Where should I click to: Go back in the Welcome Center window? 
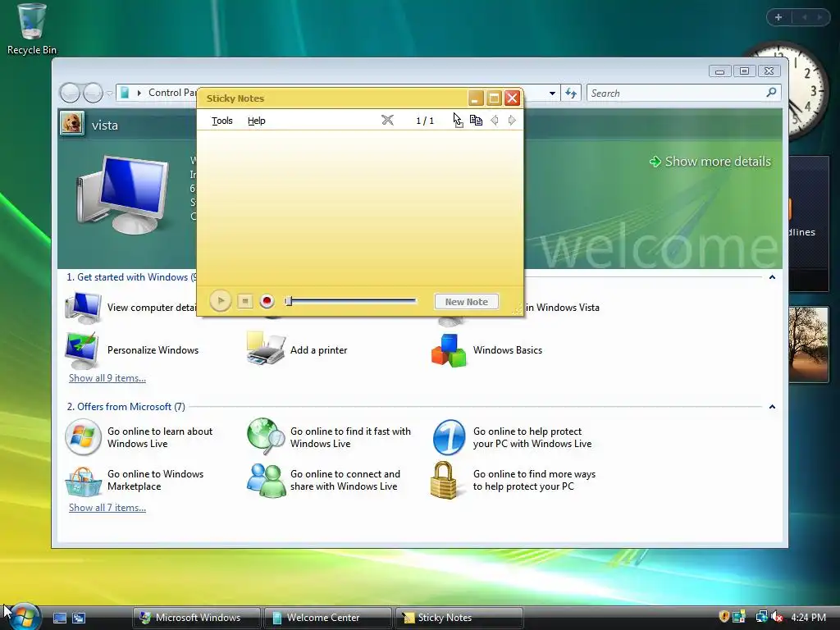click(70, 94)
